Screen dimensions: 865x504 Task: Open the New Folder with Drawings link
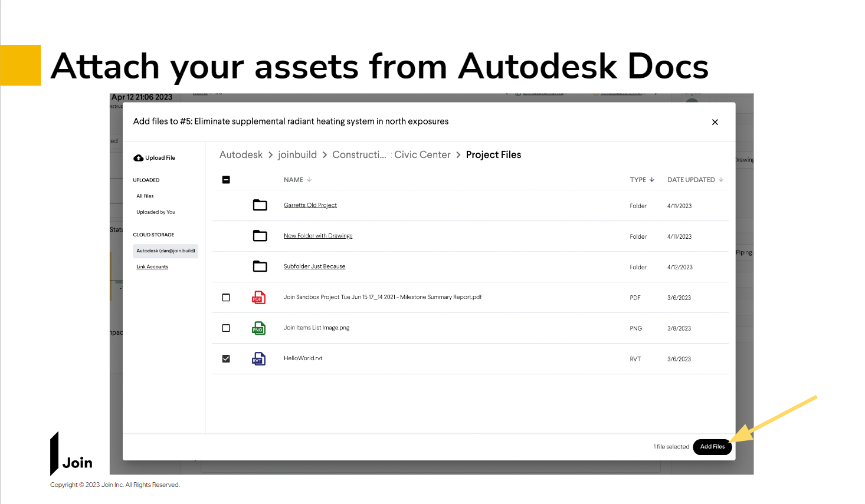(318, 236)
